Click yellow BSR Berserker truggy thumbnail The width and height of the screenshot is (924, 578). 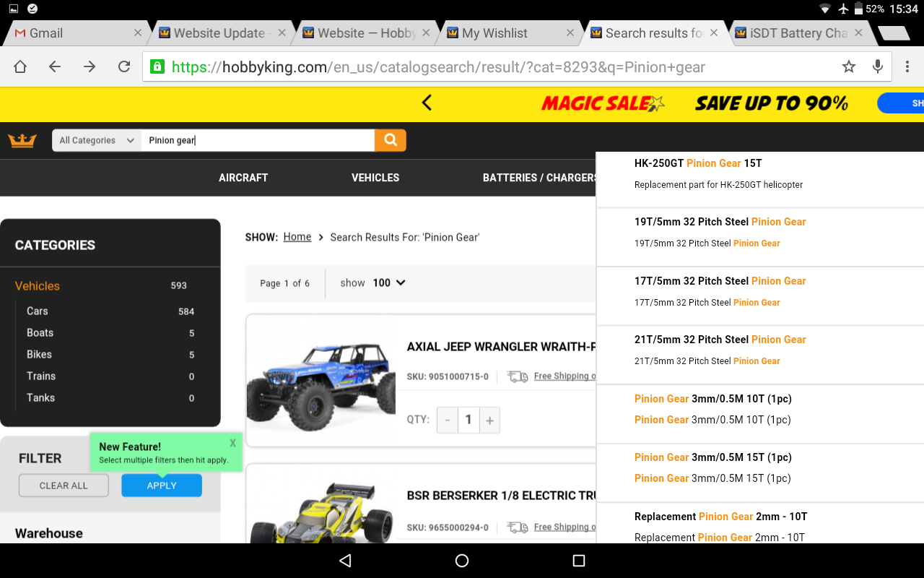pos(322,513)
